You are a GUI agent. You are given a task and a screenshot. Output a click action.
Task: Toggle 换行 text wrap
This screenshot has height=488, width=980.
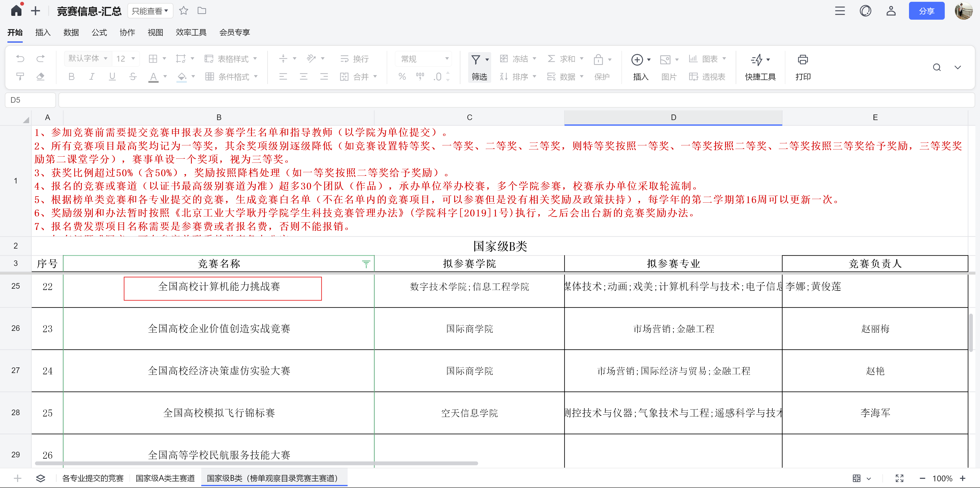click(x=354, y=59)
